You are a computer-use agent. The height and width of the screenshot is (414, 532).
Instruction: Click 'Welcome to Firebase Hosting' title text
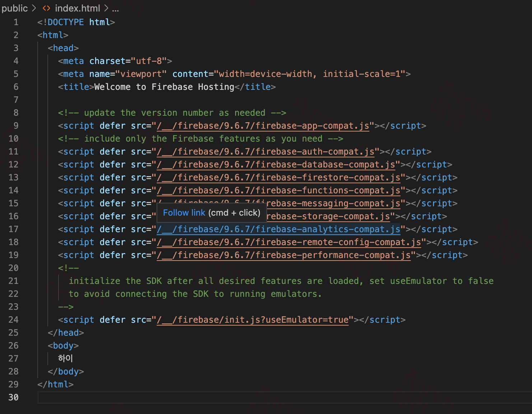pos(164,87)
